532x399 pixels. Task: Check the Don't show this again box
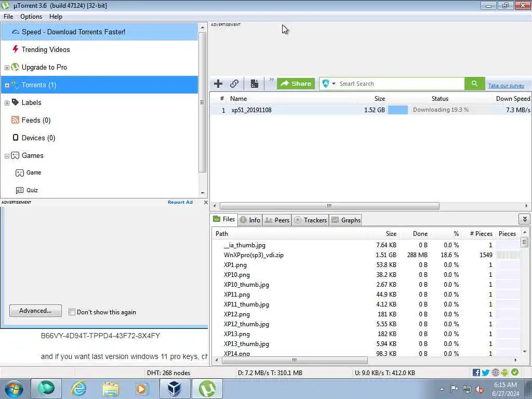72,312
